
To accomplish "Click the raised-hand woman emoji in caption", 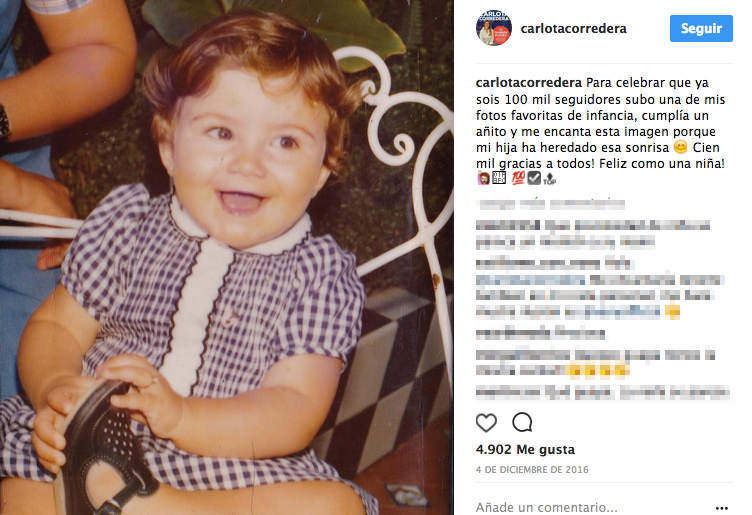I will (483, 178).
